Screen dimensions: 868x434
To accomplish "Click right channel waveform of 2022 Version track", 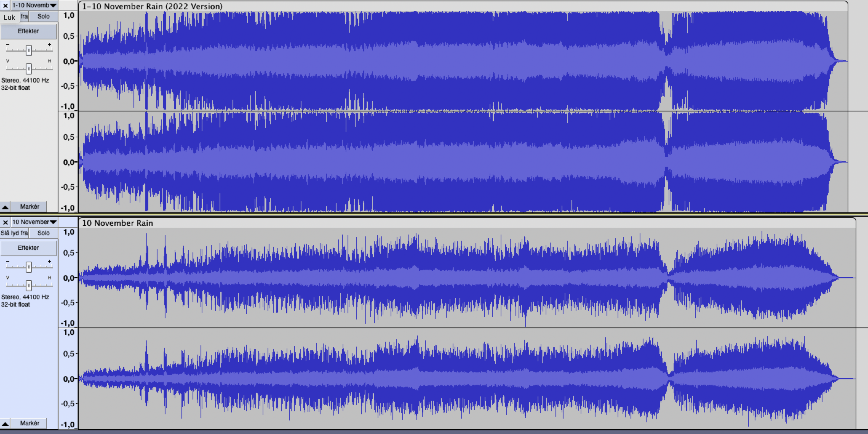I will [463, 162].
